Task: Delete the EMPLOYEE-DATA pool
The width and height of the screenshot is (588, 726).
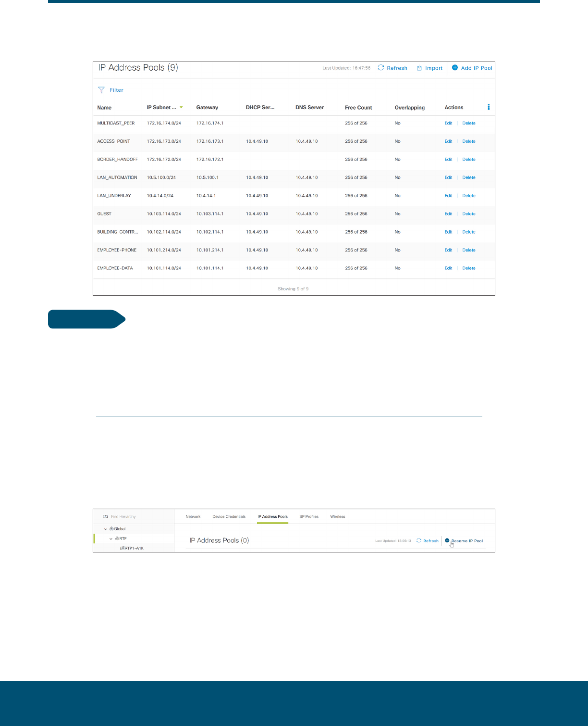Action: 469,268
